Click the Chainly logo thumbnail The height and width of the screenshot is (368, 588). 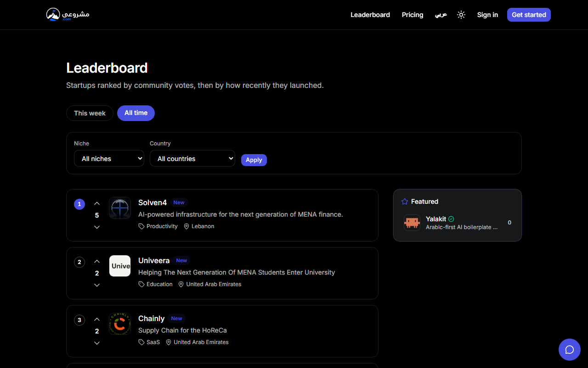pos(120,324)
